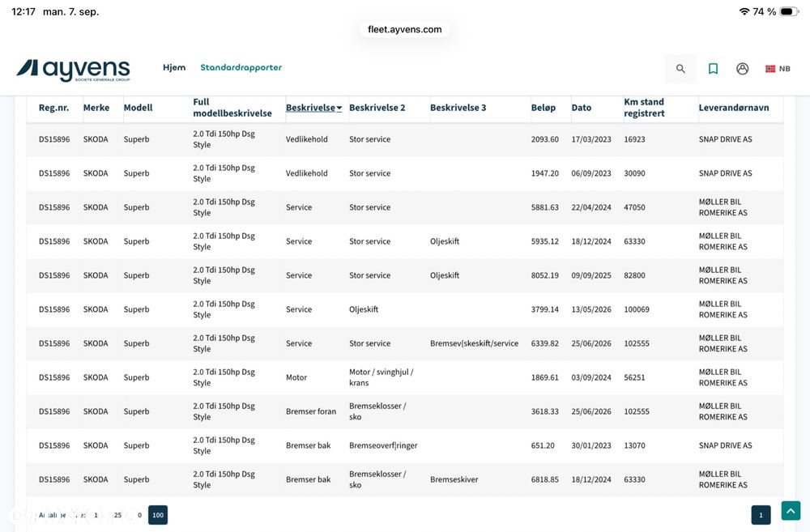Select the Bremseskiver cell

[454, 480]
